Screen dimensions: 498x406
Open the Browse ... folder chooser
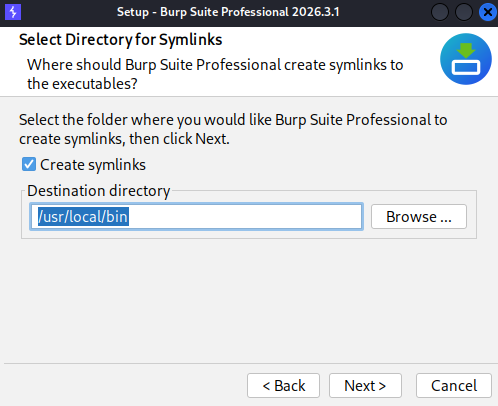pyautogui.click(x=419, y=217)
